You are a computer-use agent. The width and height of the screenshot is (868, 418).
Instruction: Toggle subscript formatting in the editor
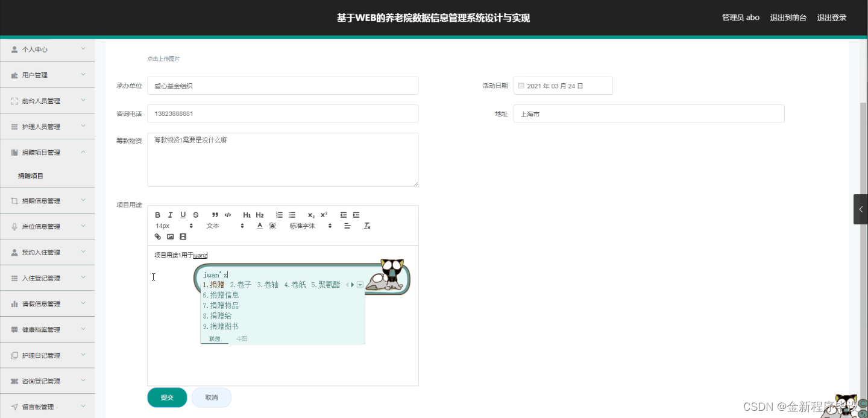310,215
